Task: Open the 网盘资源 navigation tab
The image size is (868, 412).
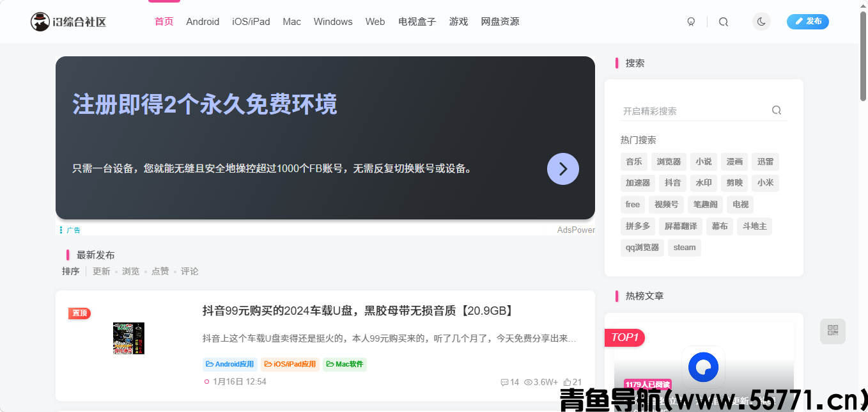Action: point(500,22)
